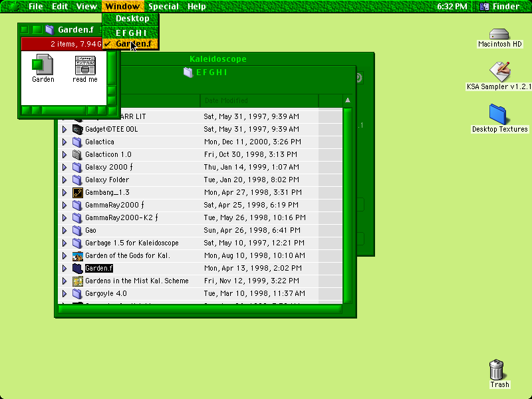Click the Date Modified column header
The image size is (532, 399).
pyautogui.click(x=259, y=100)
